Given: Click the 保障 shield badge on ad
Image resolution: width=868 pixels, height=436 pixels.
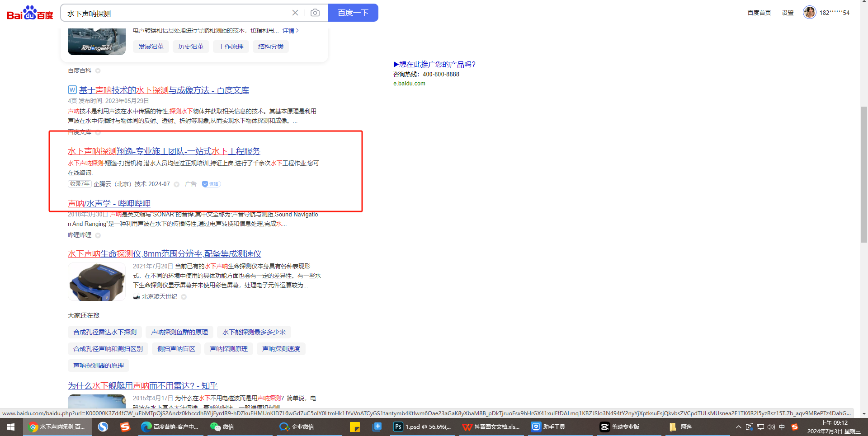Looking at the screenshot, I should point(211,184).
